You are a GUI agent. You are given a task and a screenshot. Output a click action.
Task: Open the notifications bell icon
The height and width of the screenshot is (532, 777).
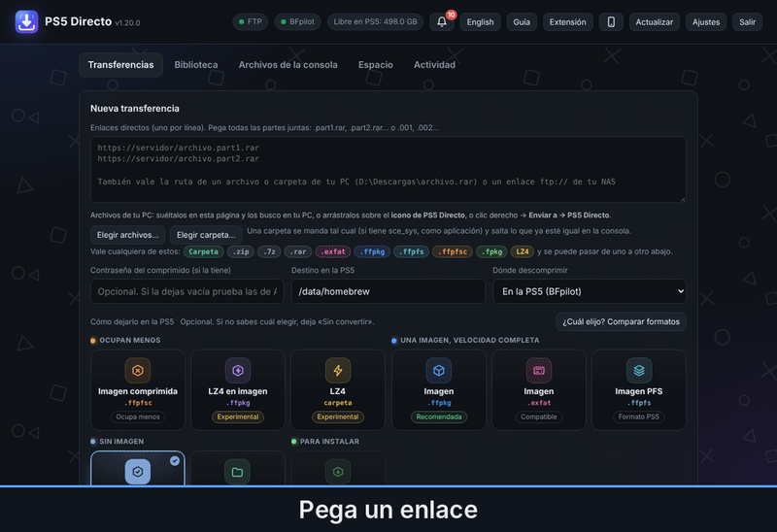(442, 21)
